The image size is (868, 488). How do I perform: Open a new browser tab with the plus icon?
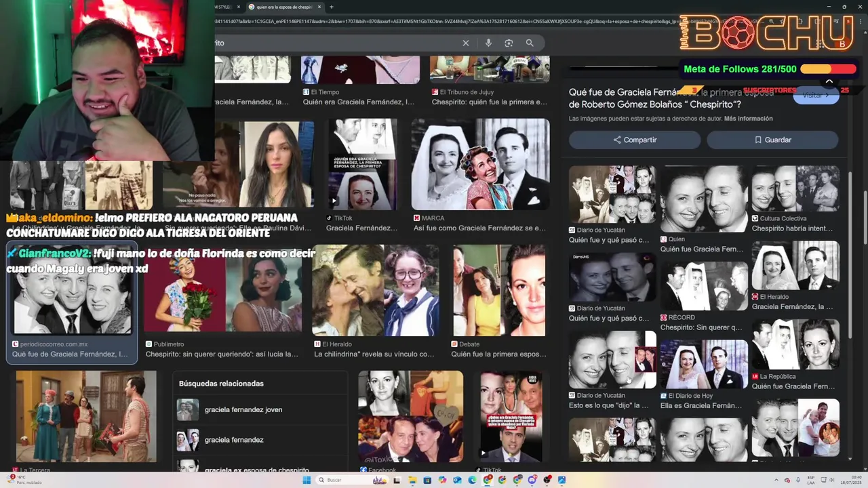tap(332, 7)
